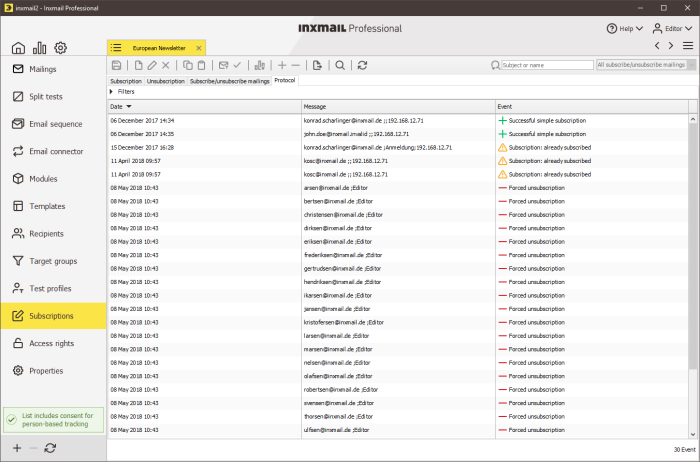Click the Save toolbar icon

click(x=117, y=65)
